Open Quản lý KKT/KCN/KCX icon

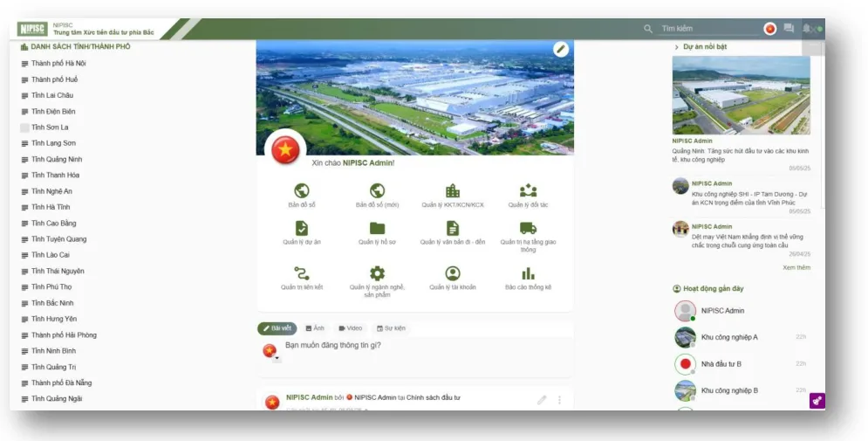point(453,190)
